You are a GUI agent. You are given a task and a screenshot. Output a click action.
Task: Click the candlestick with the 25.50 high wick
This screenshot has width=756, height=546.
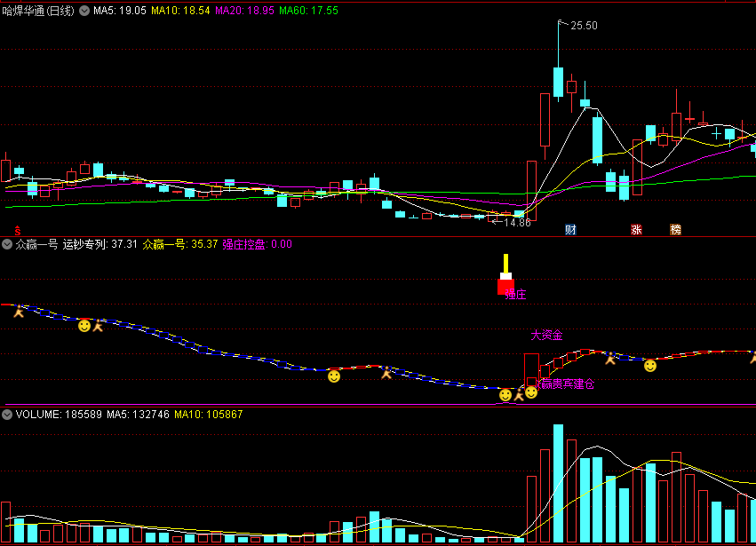click(558, 83)
